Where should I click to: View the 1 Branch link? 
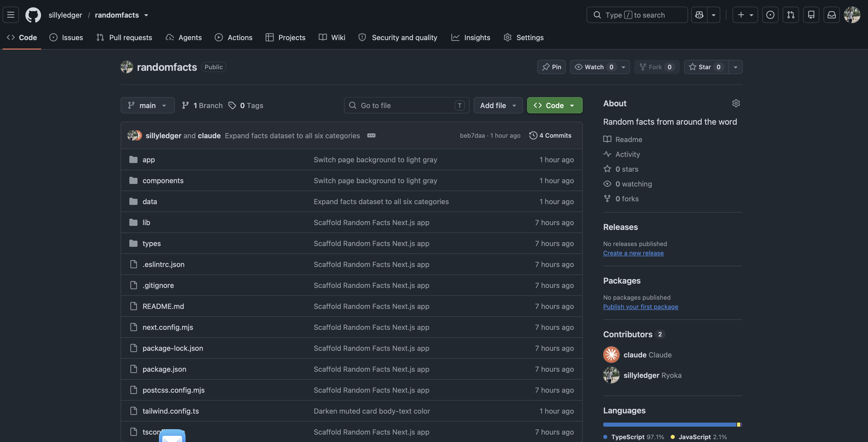[x=202, y=106]
